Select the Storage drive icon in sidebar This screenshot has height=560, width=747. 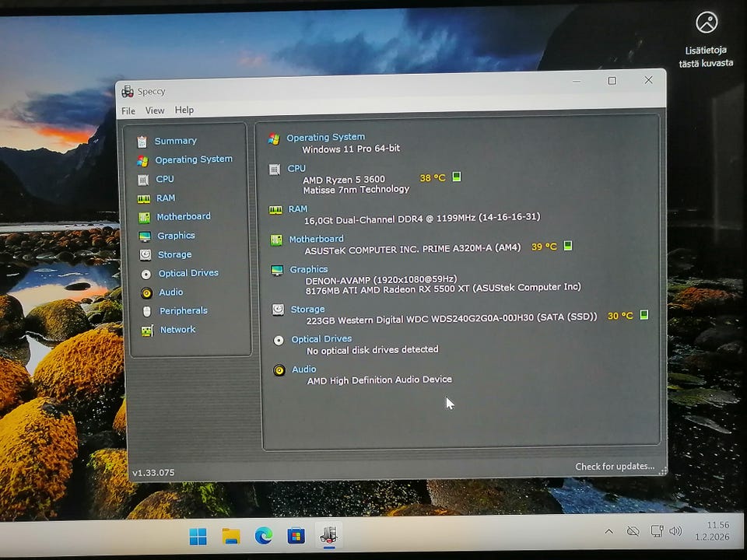coord(146,255)
